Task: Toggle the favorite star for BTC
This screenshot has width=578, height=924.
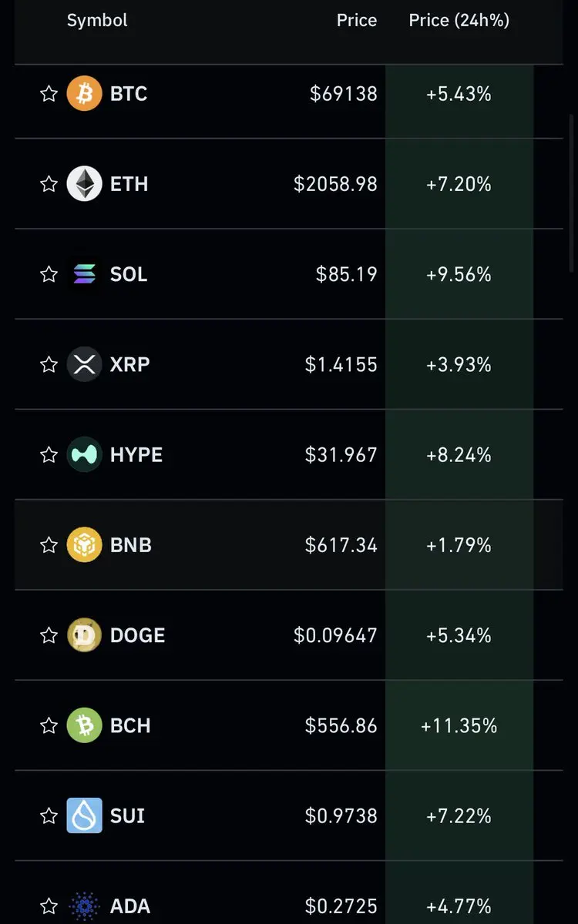Action: pyautogui.click(x=49, y=94)
